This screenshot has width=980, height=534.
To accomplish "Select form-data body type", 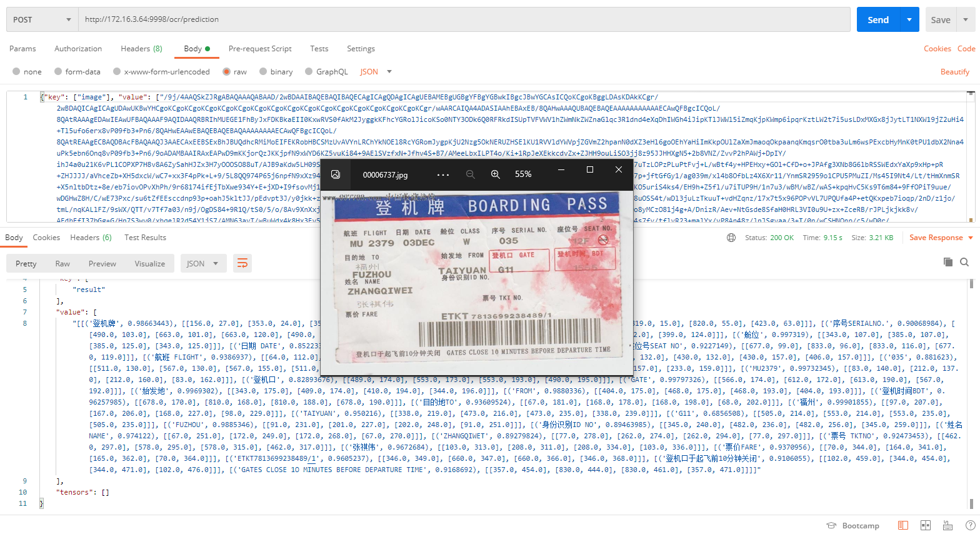I will (77, 72).
